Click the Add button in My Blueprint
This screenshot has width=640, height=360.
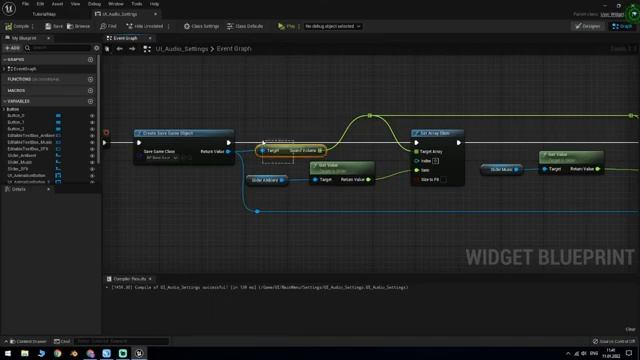(12, 48)
